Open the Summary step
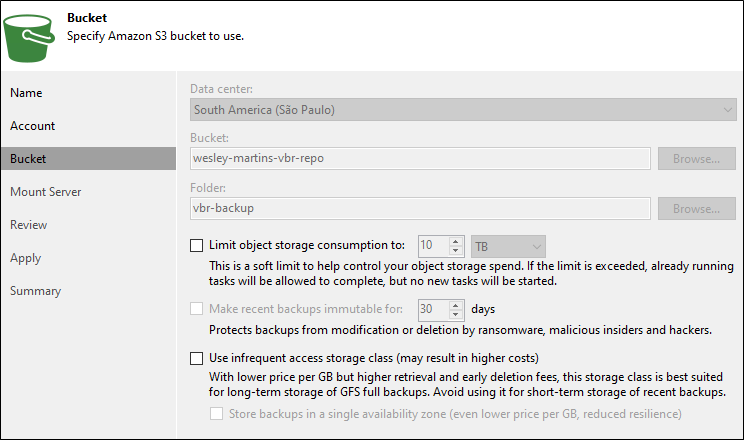The width and height of the screenshot is (744, 440). [36, 291]
